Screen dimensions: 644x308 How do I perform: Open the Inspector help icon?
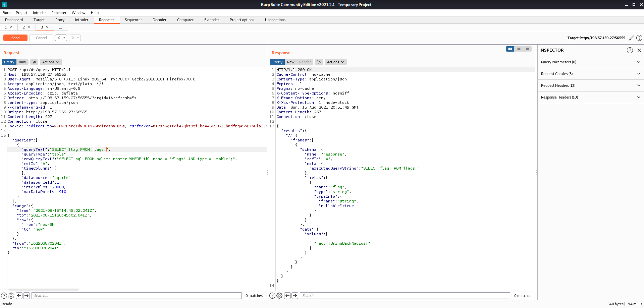click(x=630, y=50)
